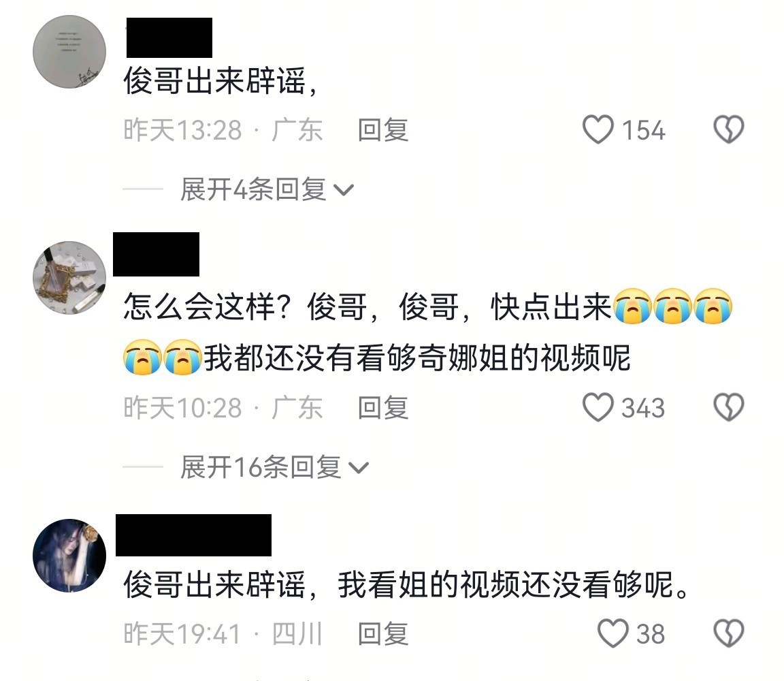The image size is (784, 681).
Task: Reply to the 昨天10:28 comment
Action: coord(383,408)
